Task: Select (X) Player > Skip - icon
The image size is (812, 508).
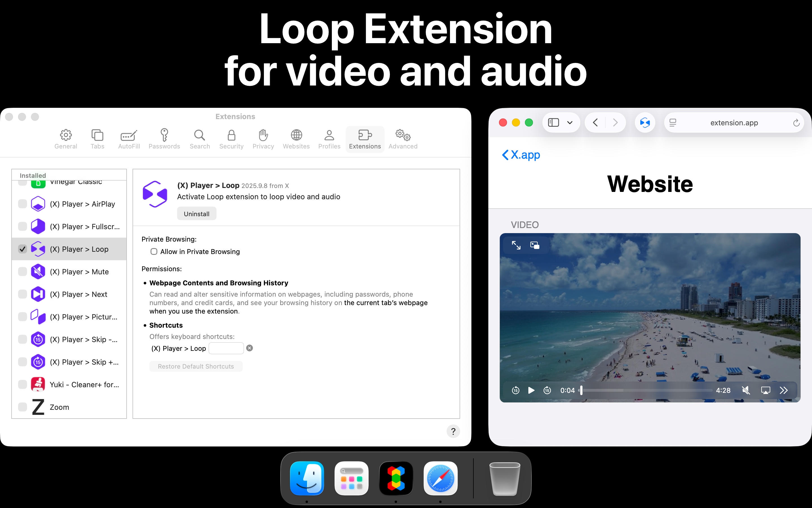Action: pyautogui.click(x=38, y=339)
